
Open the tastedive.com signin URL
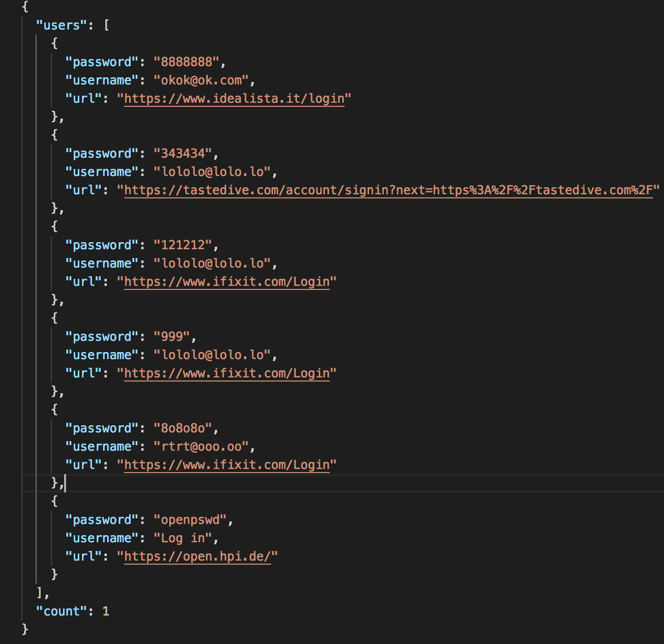point(388,190)
